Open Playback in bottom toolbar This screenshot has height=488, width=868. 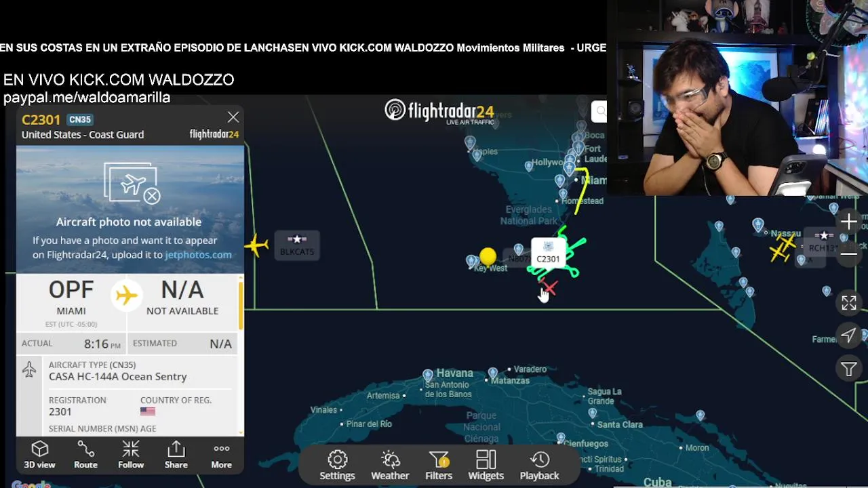click(540, 465)
